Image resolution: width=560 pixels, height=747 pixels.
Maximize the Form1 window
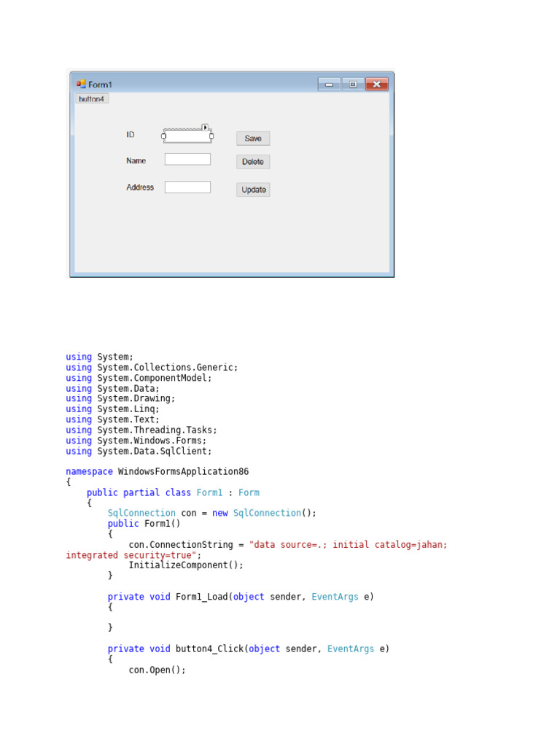[353, 85]
